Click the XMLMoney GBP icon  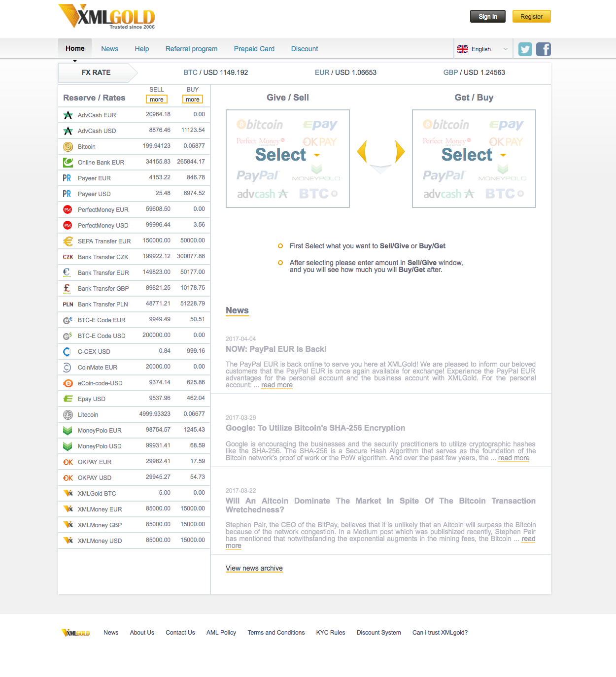pyautogui.click(x=68, y=525)
